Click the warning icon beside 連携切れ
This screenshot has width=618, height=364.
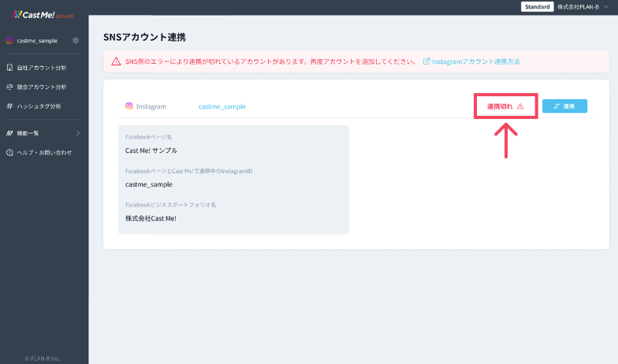(520, 106)
